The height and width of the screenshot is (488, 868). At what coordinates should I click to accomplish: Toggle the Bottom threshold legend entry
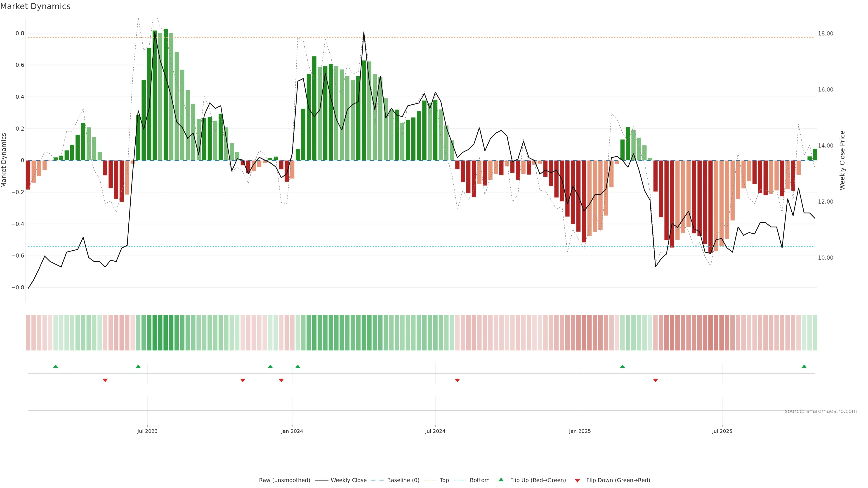479,480
